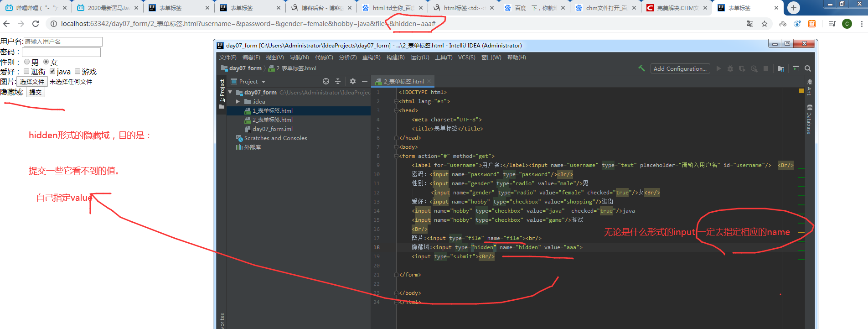Select the 2_表单标签.html editor tab
Screen dimensions: 868x329
click(403, 81)
